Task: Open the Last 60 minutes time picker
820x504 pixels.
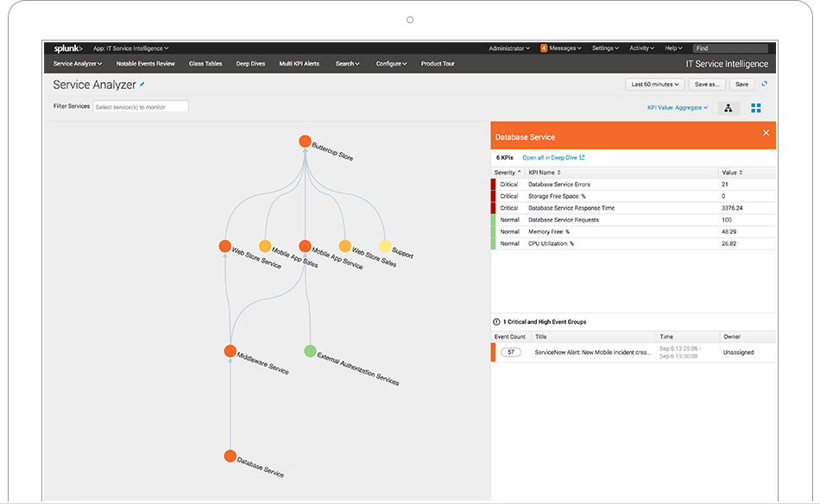Action: tap(655, 85)
